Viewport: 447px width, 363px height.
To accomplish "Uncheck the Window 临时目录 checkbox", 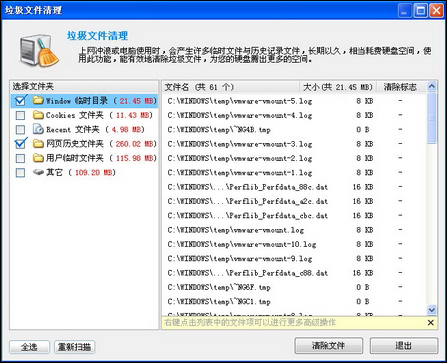I will [x=21, y=100].
